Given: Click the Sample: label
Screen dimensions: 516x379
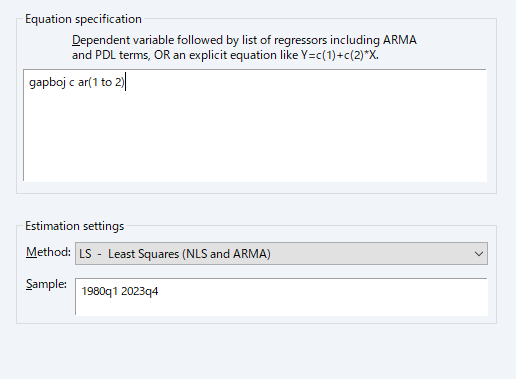Looking at the screenshot, I should 46,284.
